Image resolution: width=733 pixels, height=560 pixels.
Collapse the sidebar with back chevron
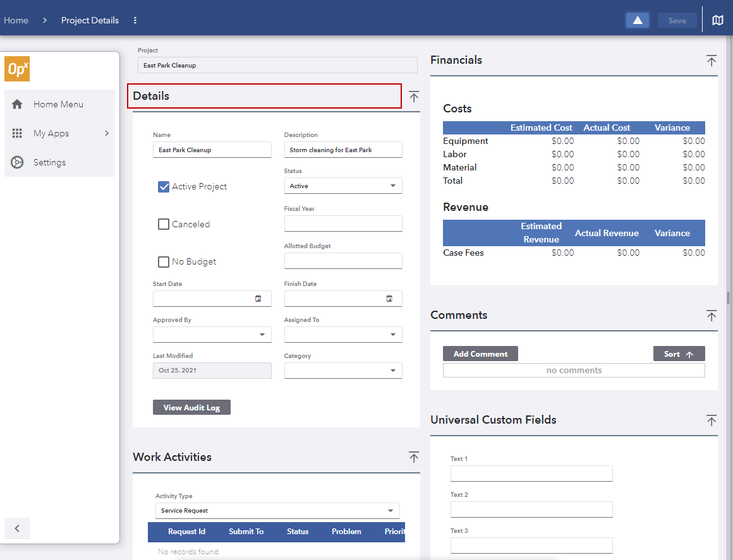(x=17, y=528)
